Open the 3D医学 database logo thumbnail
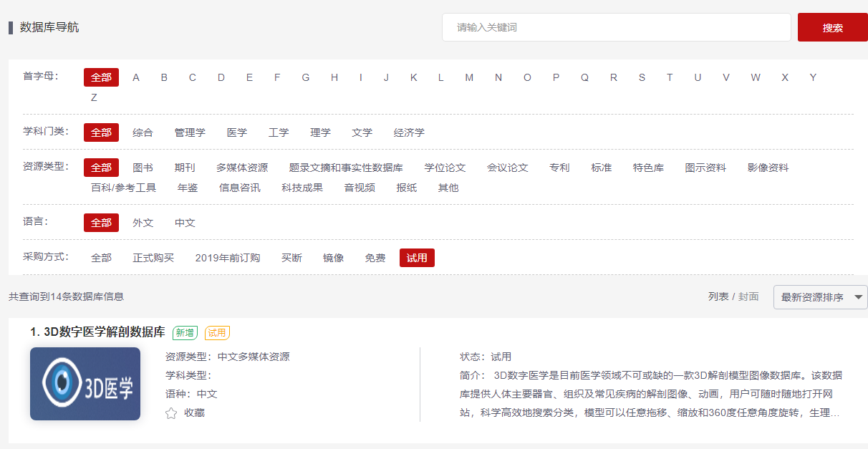Viewport: 868px width, 449px height. coord(85,384)
